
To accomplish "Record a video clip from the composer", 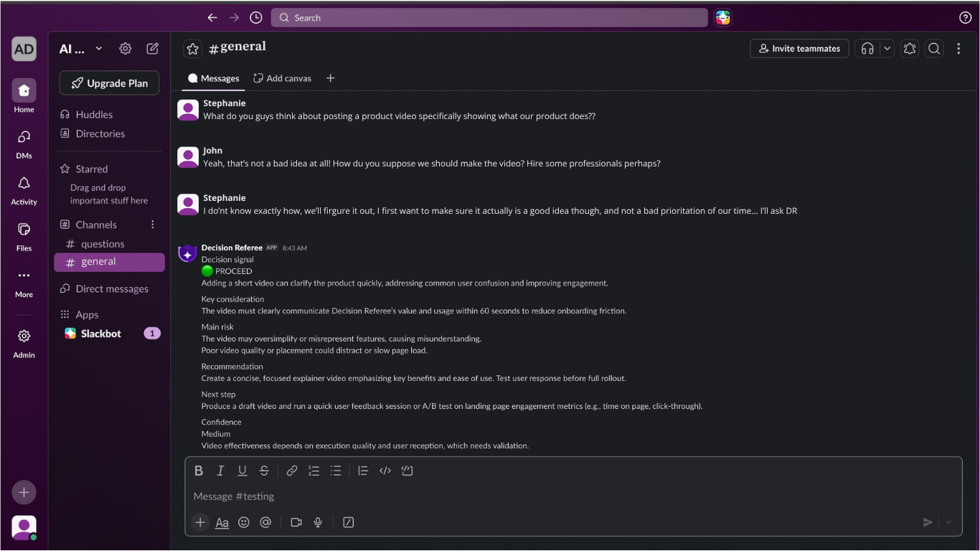I will click(296, 522).
